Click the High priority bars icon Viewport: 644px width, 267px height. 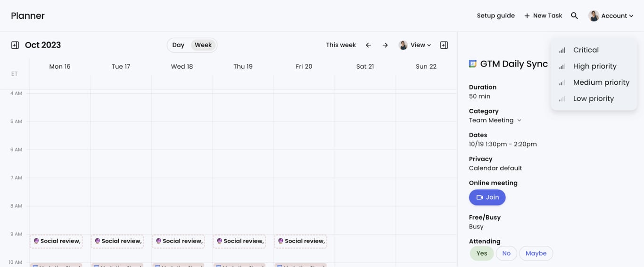tap(562, 66)
